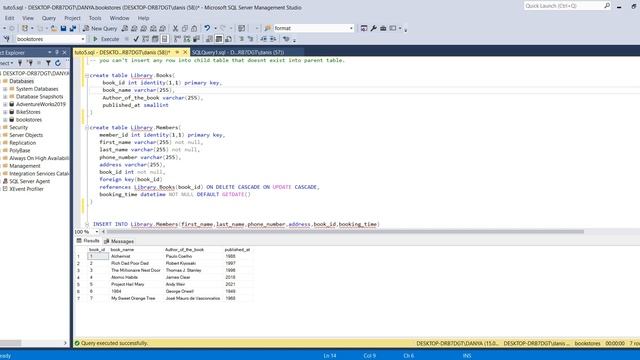Screen dimensions: 640x360
Task: Click the toolbox icon in top toolbar
Action: (x=383, y=28)
